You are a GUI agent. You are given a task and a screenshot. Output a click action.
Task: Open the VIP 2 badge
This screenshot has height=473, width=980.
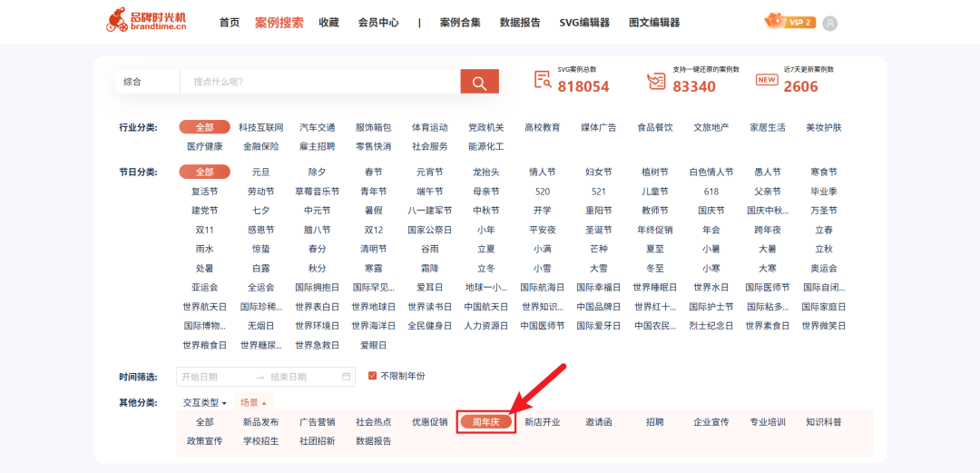(790, 22)
